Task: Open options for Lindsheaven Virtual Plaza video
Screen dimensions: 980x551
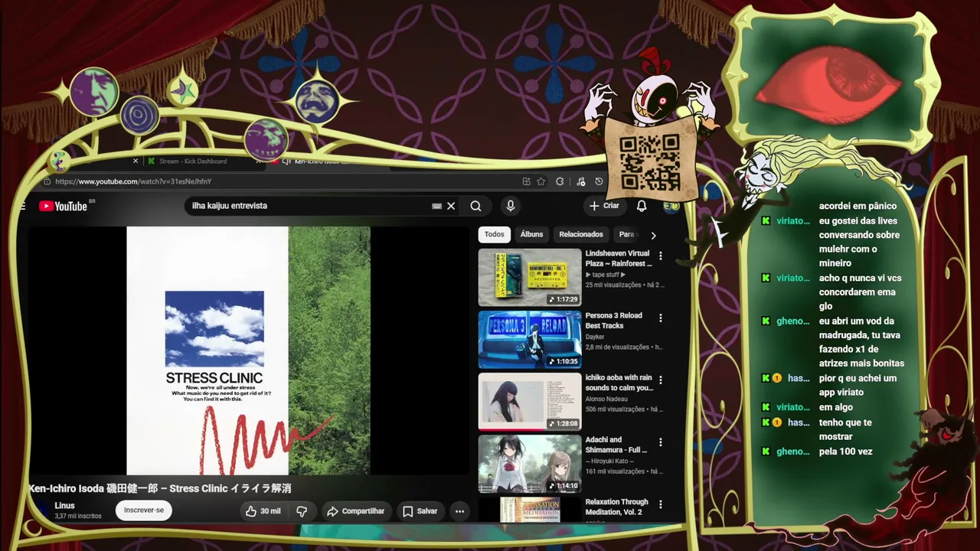Action: [x=660, y=256]
